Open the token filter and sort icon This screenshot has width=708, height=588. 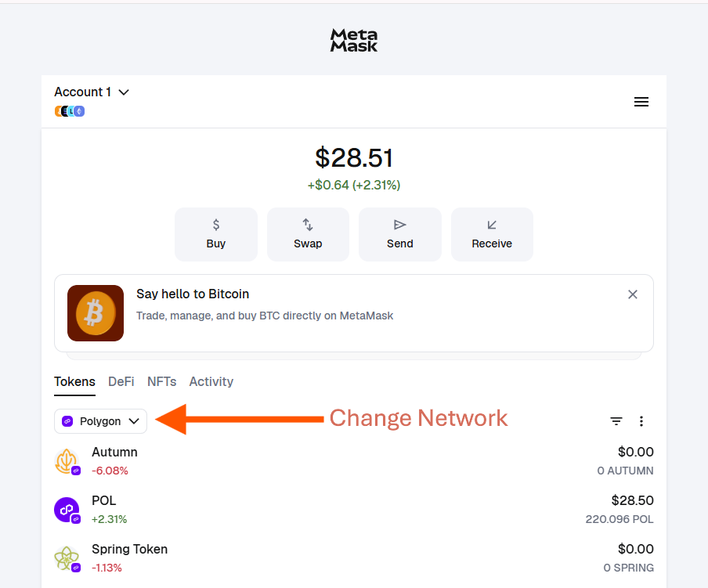616,421
